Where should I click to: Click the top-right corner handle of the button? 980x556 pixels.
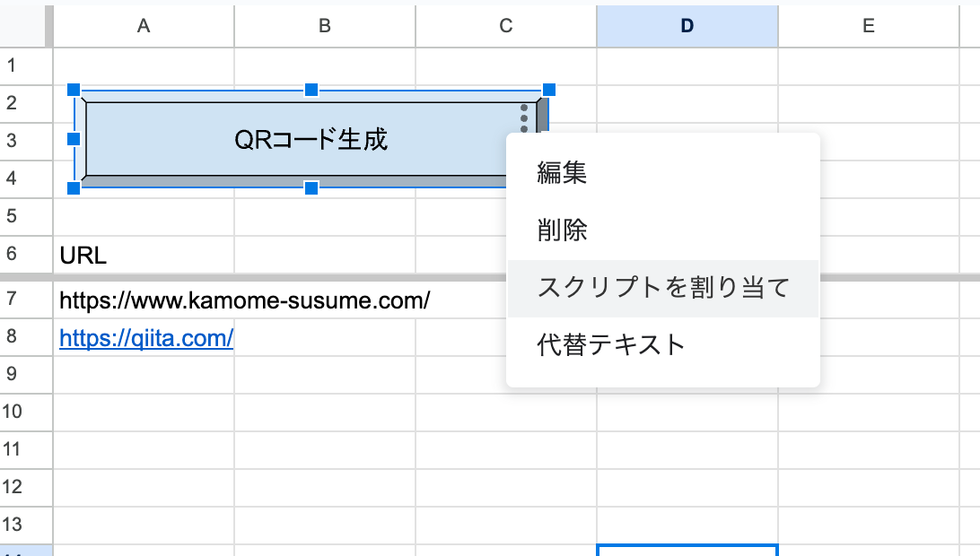click(x=548, y=90)
